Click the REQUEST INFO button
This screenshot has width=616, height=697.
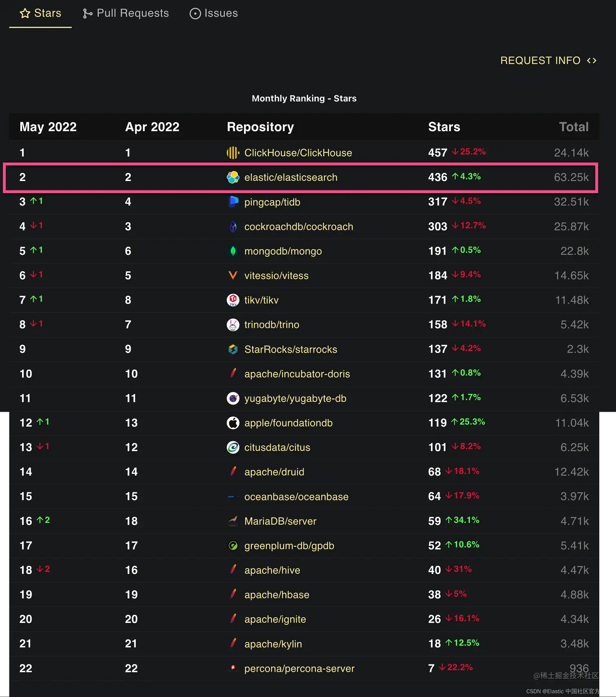click(x=548, y=60)
